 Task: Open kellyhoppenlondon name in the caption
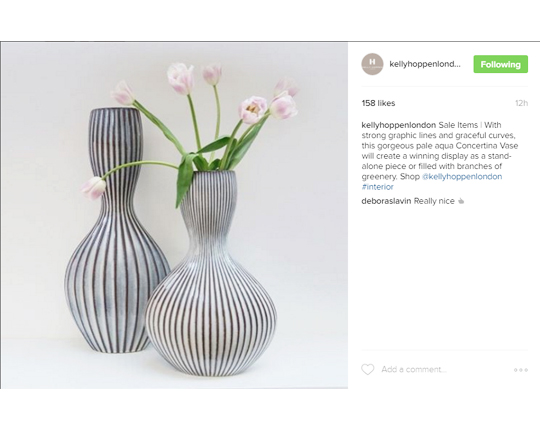coord(398,125)
